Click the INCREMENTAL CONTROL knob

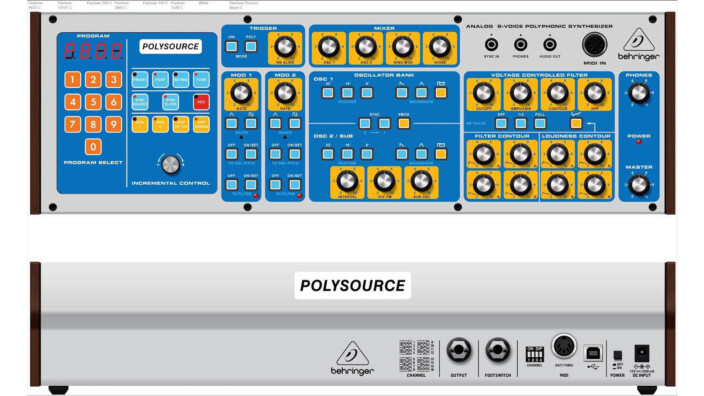pyautogui.click(x=171, y=165)
